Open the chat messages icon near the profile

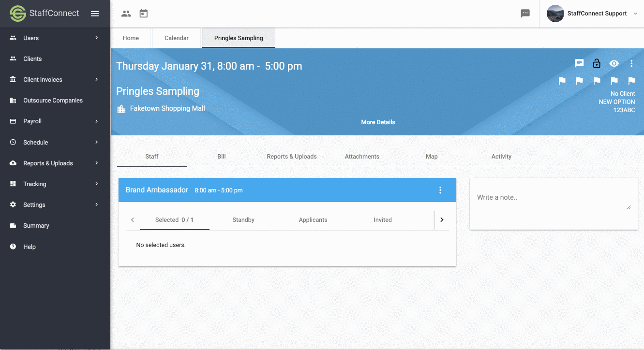pyautogui.click(x=525, y=14)
